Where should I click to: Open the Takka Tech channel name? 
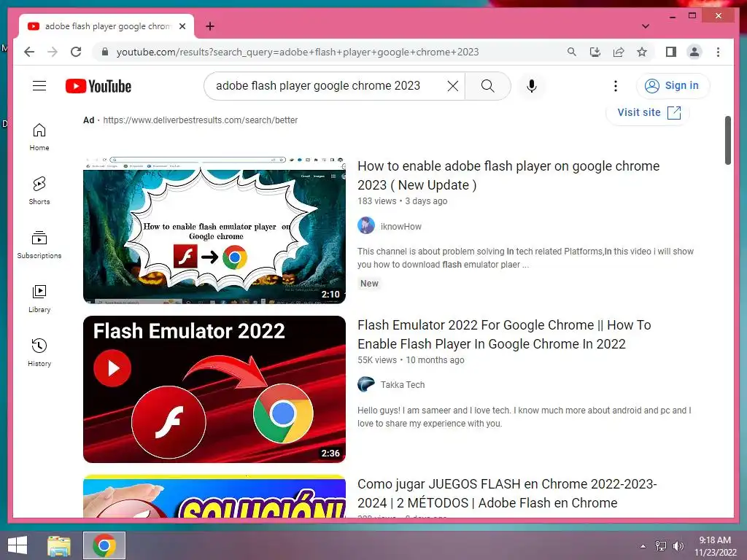tap(402, 385)
